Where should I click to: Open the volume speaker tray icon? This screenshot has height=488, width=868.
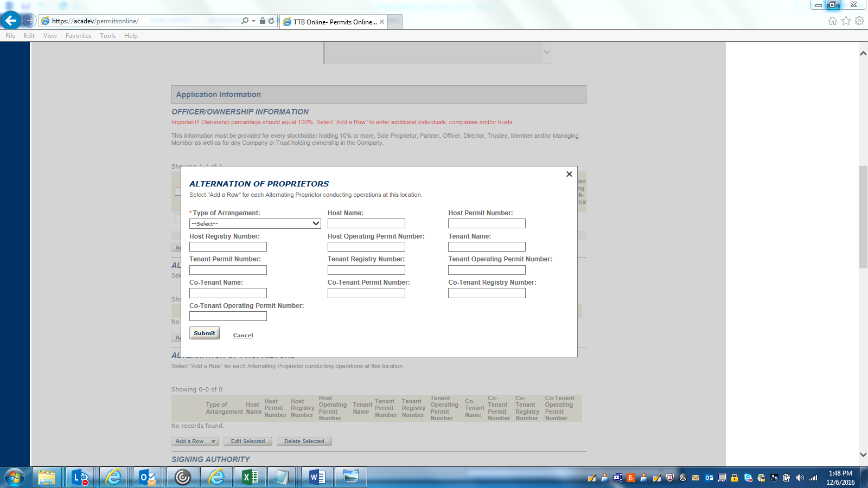pyautogui.click(x=800, y=478)
